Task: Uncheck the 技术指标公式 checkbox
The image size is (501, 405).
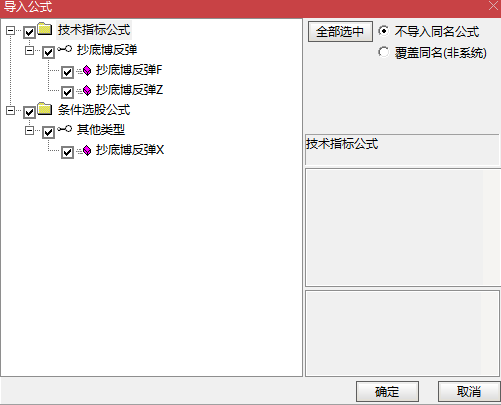Action: click(x=29, y=32)
